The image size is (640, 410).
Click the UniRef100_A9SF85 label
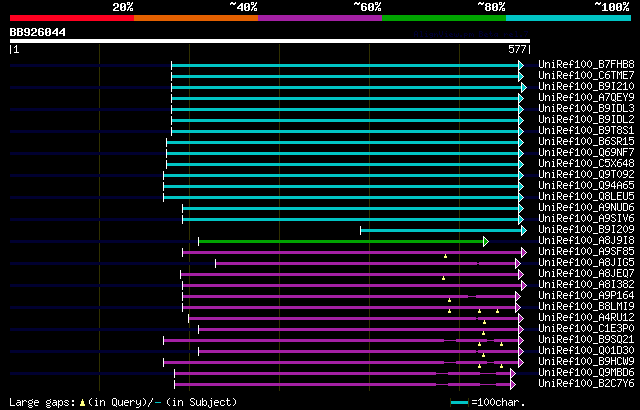click(586, 252)
